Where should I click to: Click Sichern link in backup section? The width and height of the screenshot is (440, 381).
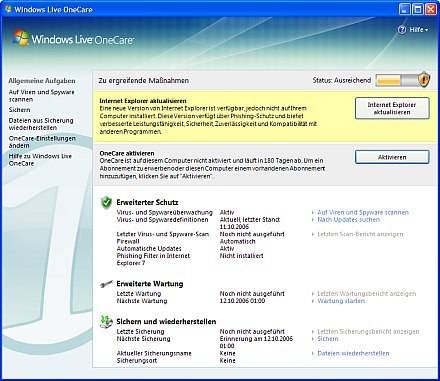point(328,339)
